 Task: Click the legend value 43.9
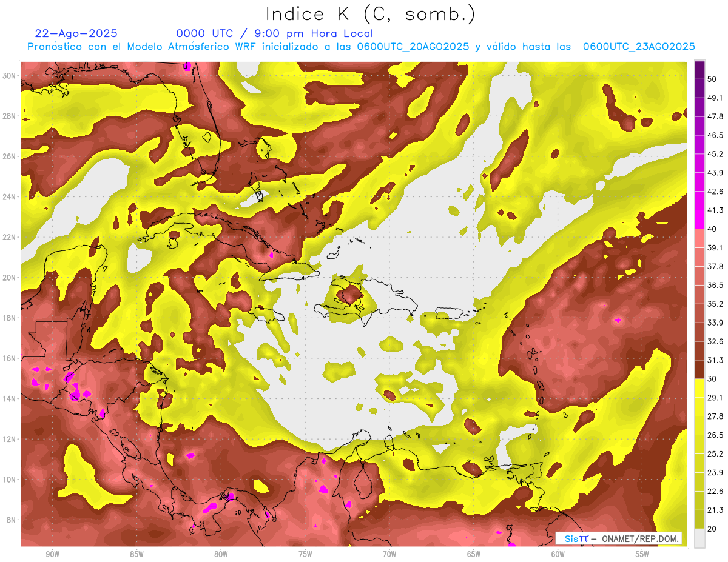point(715,173)
